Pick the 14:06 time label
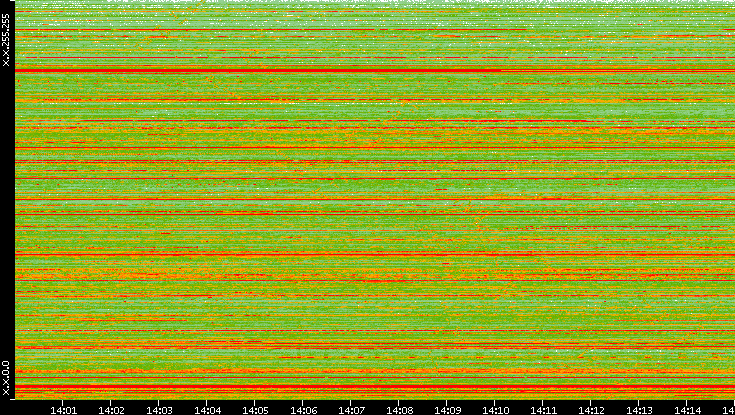The image size is (735, 415). pyautogui.click(x=303, y=410)
